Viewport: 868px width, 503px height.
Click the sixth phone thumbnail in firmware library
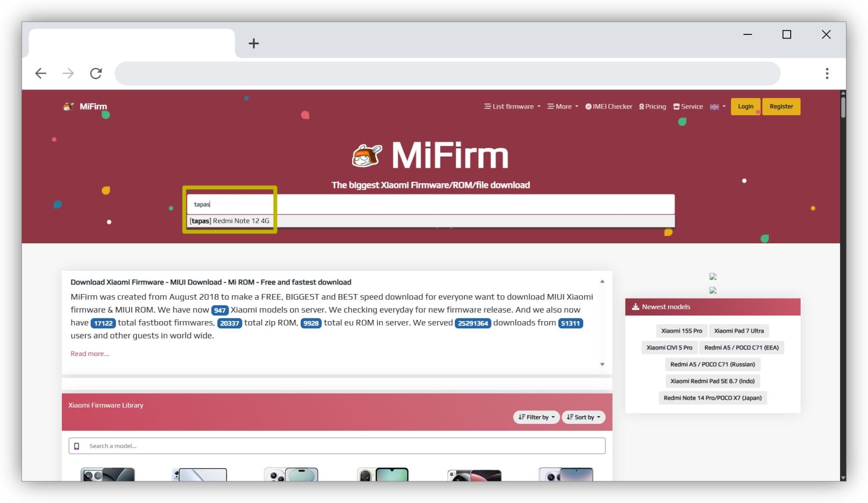566,474
